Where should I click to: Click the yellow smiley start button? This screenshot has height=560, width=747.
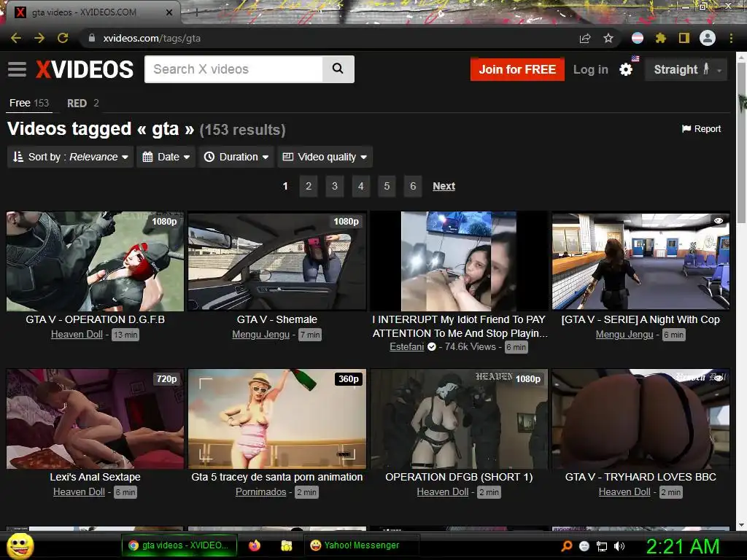pyautogui.click(x=20, y=545)
